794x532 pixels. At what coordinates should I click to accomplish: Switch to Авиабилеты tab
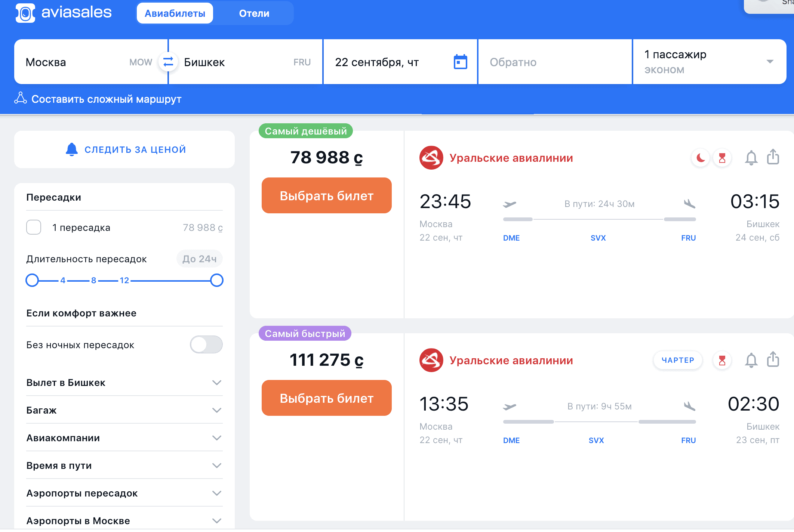pyautogui.click(x=175, y=13)
